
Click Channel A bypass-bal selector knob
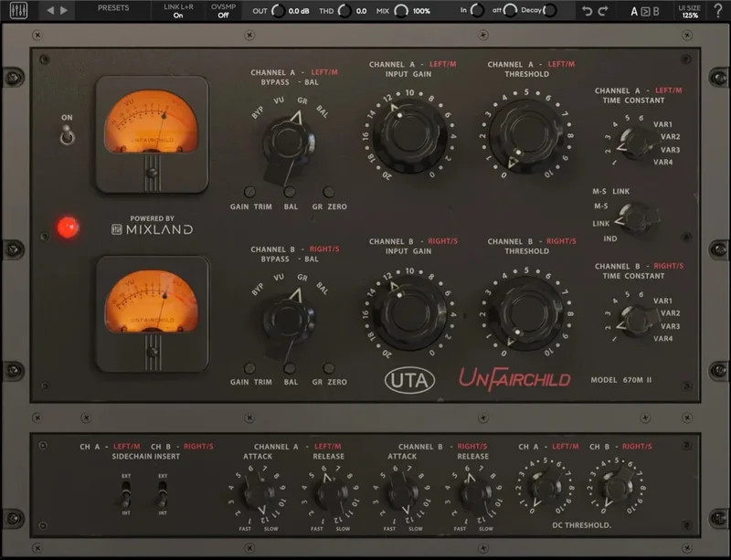(288, 143)
